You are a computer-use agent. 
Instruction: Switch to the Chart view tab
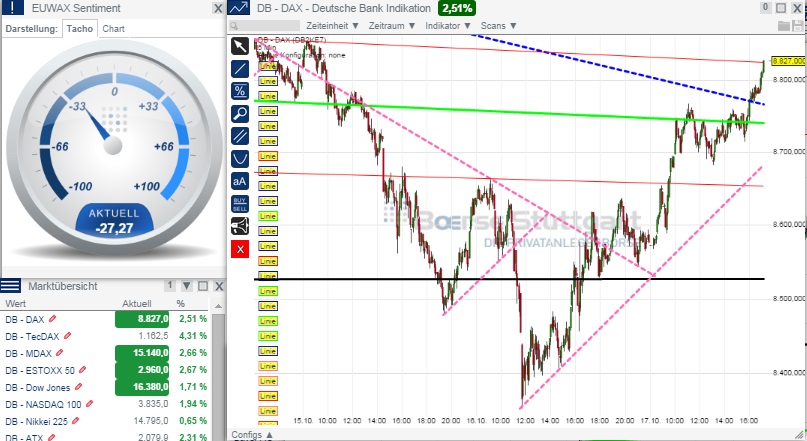pyautogui.click(x=113, y=29)
